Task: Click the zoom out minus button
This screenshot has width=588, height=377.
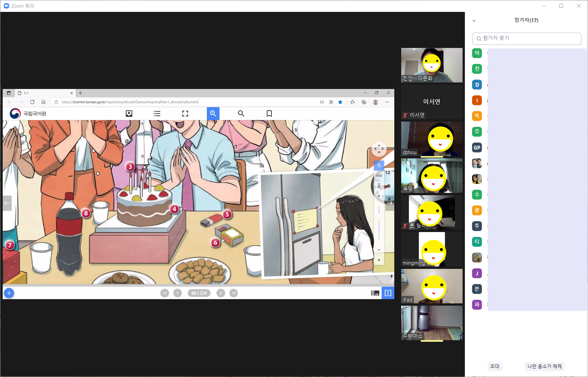Action: 379,250
